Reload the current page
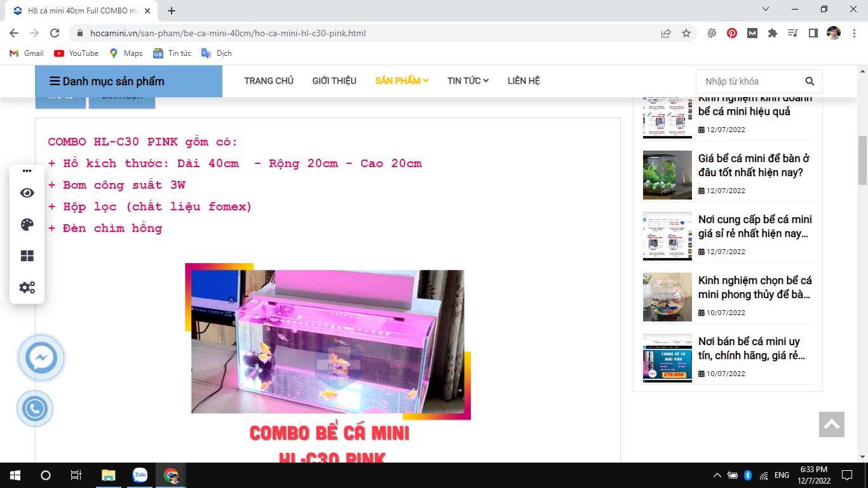This screenshot has height=488, width=868. coord(55,33)
